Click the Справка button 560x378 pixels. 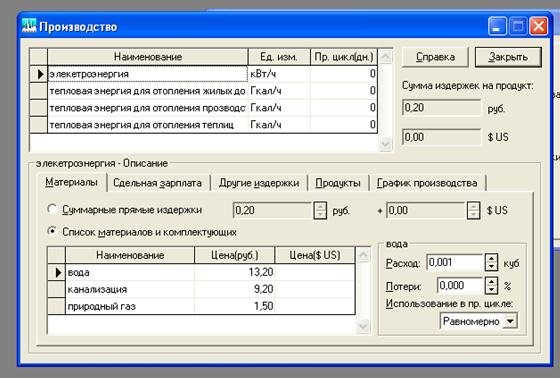click(435, 57)
